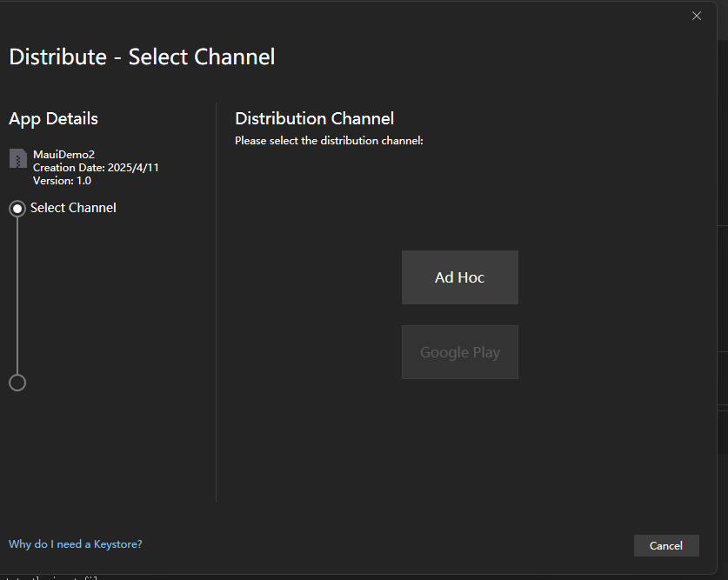Image resolution: width=728 pixels, height=580 pixels.
Task: Click the greyed 'Google Play' text label
Action: [x=459, y=352]
